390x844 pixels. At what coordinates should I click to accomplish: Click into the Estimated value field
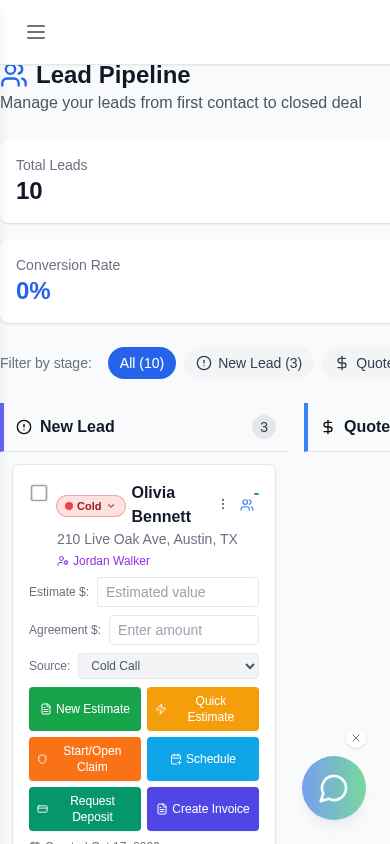(x=178, y=592)
